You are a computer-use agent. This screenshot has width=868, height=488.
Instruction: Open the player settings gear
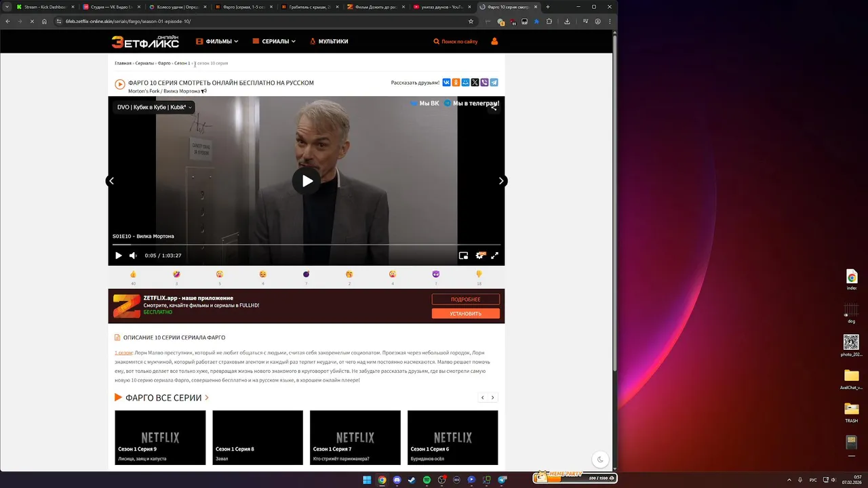coord(479,256)
